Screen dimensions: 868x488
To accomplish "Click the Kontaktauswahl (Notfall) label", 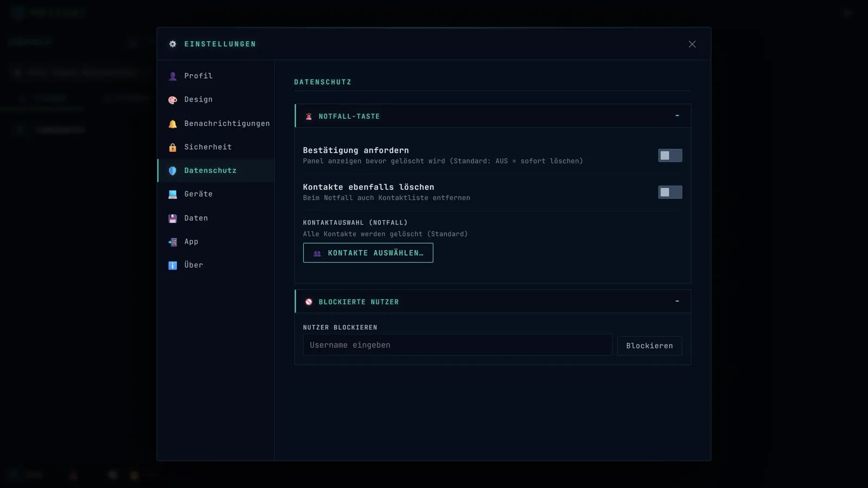I will (x=355, y=222).
